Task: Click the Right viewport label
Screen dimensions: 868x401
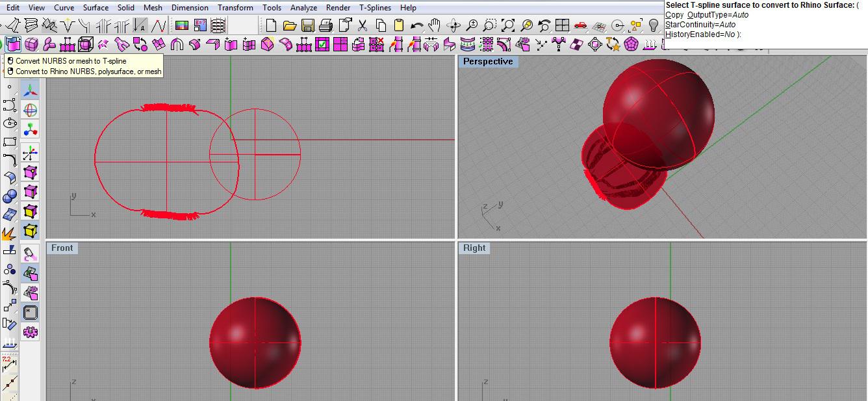Action: click(x=474, y=248)
